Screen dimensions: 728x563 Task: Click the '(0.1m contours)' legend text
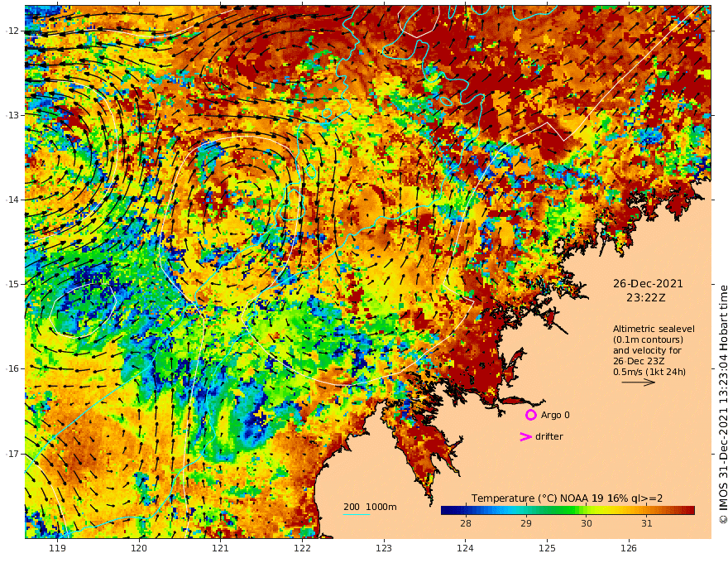click(x=648, y=339)
